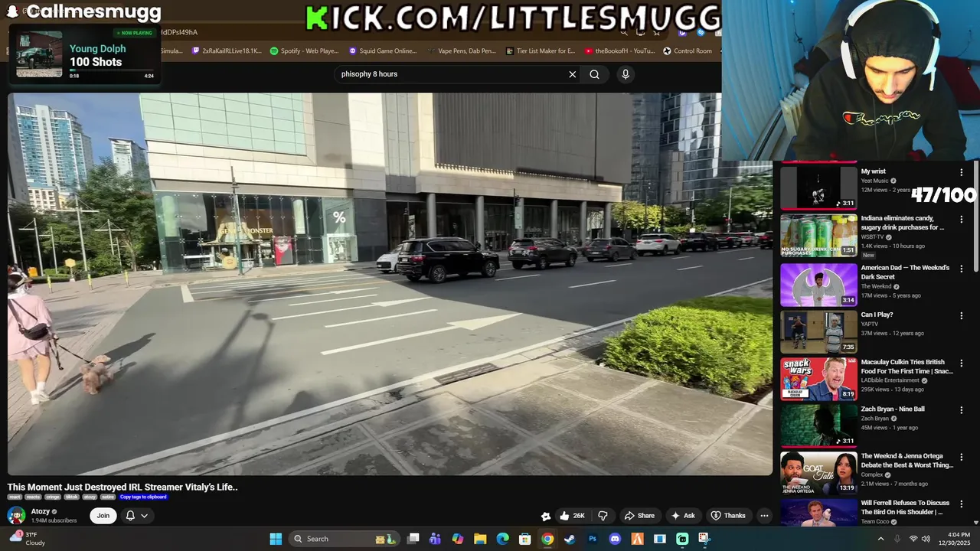Open Macaulay Culkin Snack Wars thumbnail

click(818, 379)
